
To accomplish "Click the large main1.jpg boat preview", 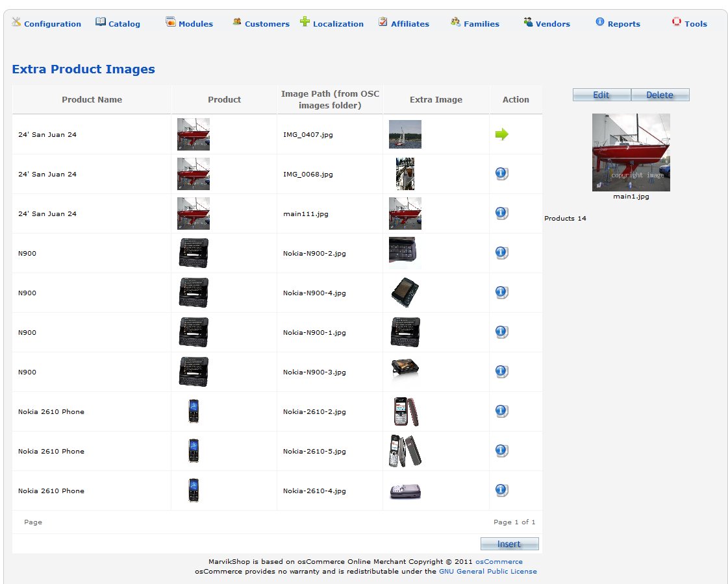I will click(631, 152).
